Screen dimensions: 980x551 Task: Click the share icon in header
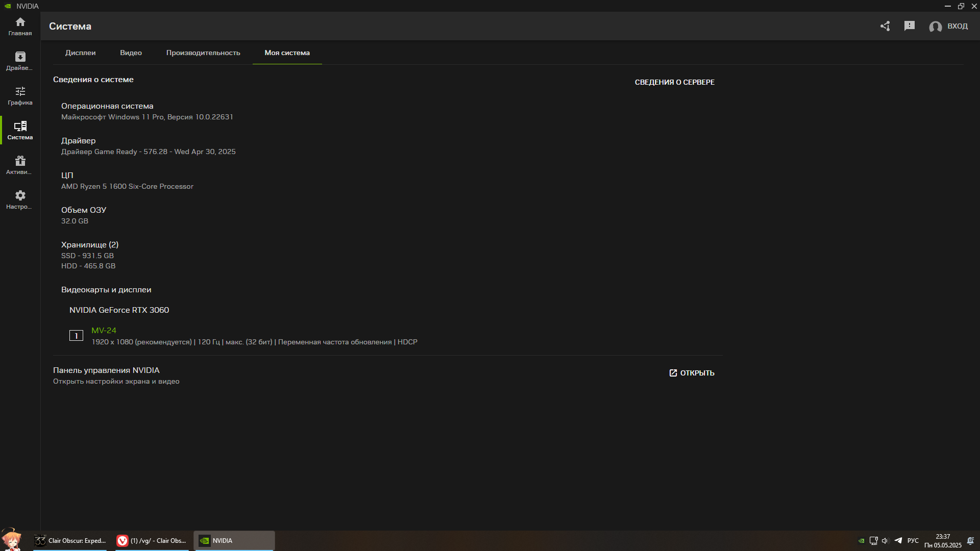(885, 26)
